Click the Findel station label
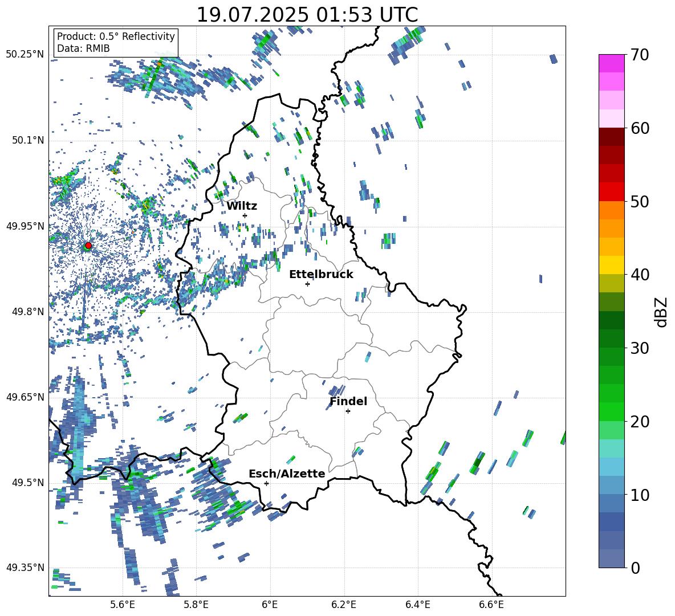675x616 pixels. [348, 401]
